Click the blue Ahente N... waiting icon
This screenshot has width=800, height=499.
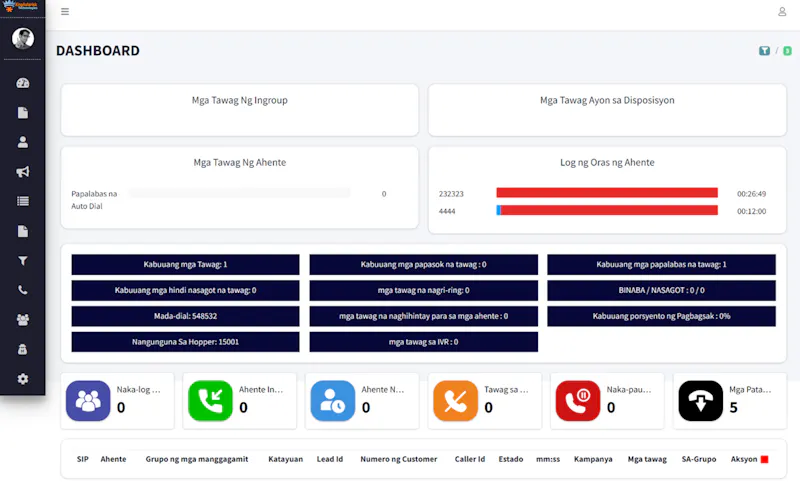(x=333, y=401)
